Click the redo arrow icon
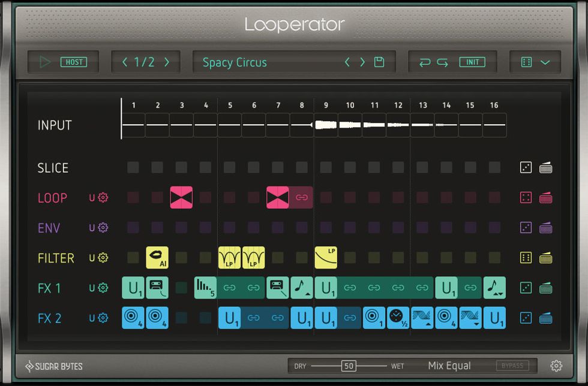Screen dimensions: 588x386 coord(443,62)
